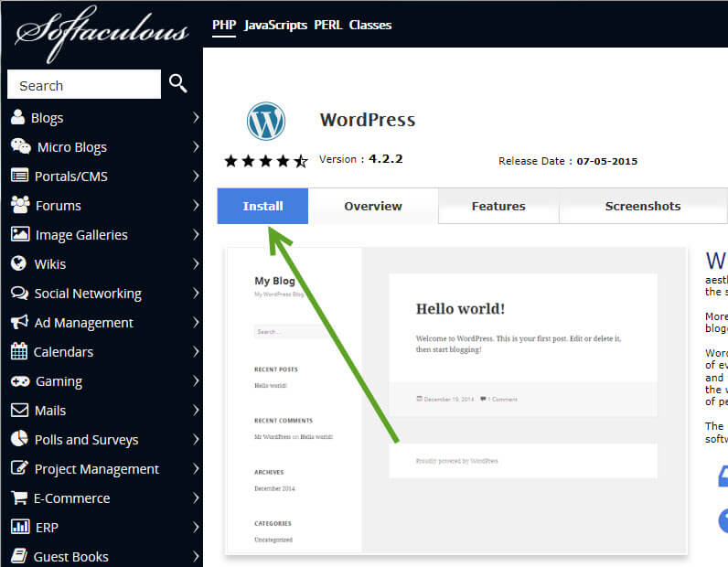The height and width of the screenshot is (567, 728).
Task: Click the WordPress title heading
Action: (x=368, y=120)
